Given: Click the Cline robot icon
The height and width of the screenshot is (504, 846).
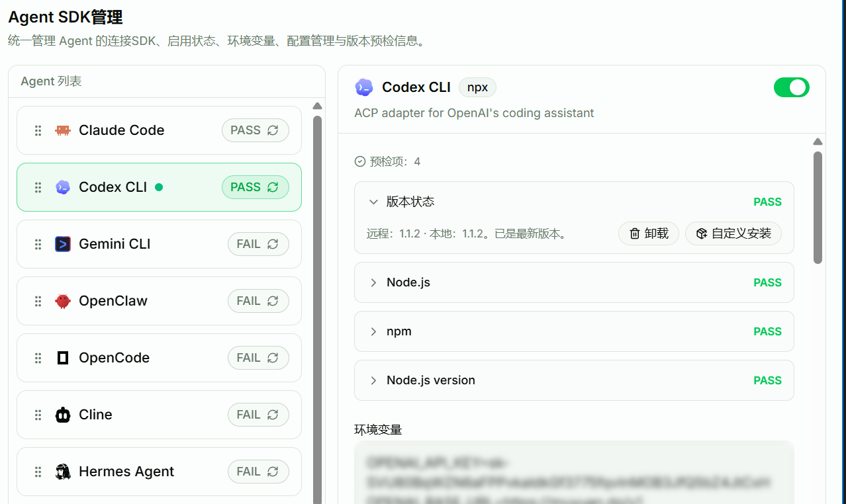Looking at the screenshot, I should [63, 415].
